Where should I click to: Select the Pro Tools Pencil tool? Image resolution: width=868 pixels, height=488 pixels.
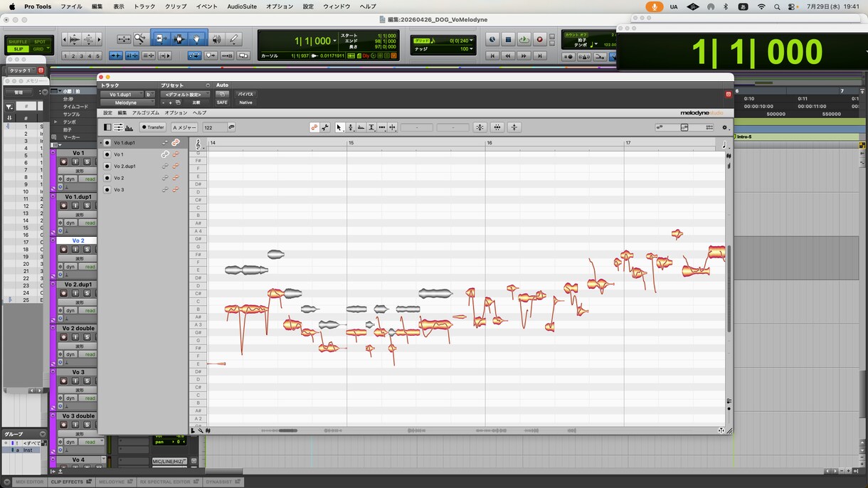click(x=233, y=39)
